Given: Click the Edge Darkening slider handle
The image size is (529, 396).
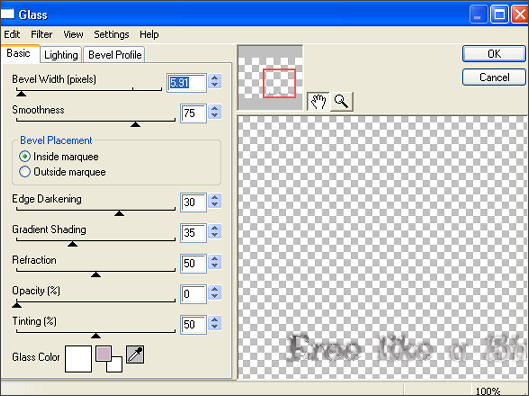Looking at the screenshot, I should (x=119, y=213).
